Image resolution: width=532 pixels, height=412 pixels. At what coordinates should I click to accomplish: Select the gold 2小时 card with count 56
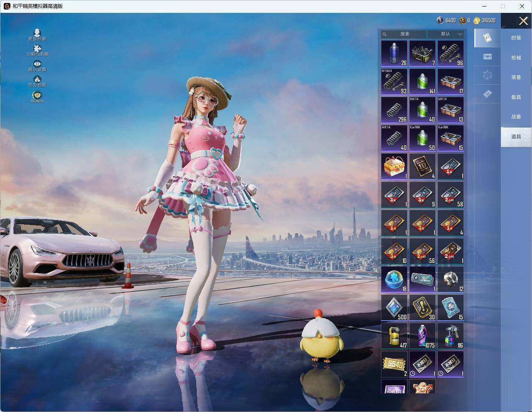(x=422, y=251)
